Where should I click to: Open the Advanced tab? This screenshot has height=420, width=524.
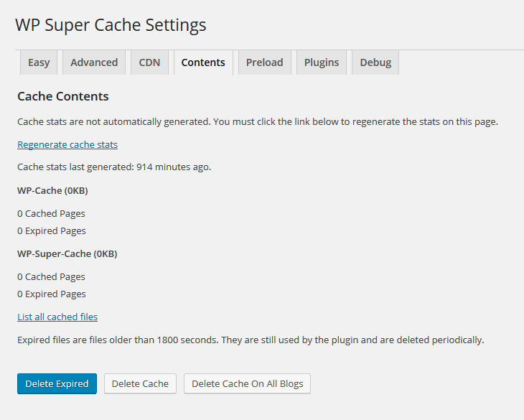coord(94,62)
